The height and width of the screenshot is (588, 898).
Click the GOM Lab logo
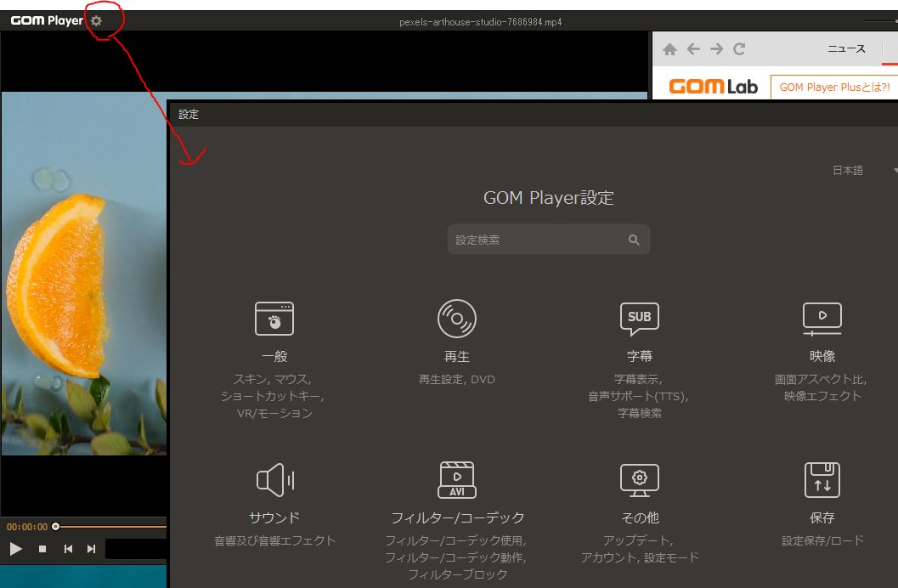click(713, 87)
